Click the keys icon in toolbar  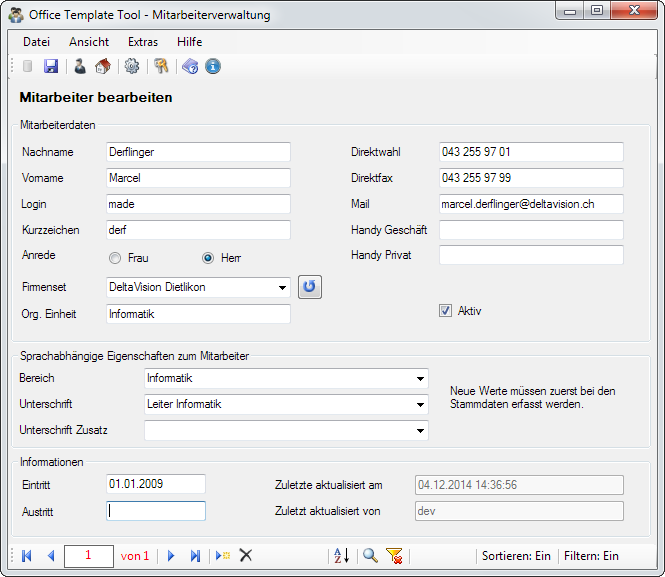161,67
